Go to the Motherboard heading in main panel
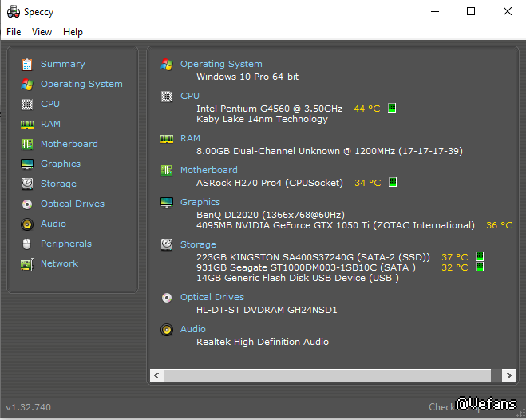This screenshot has height=420, width=526. coord(208,170)
